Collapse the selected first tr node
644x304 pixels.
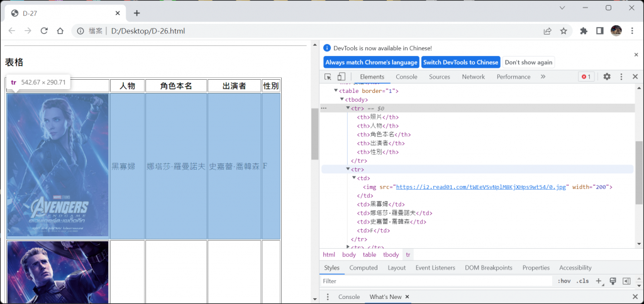point(348,108)
